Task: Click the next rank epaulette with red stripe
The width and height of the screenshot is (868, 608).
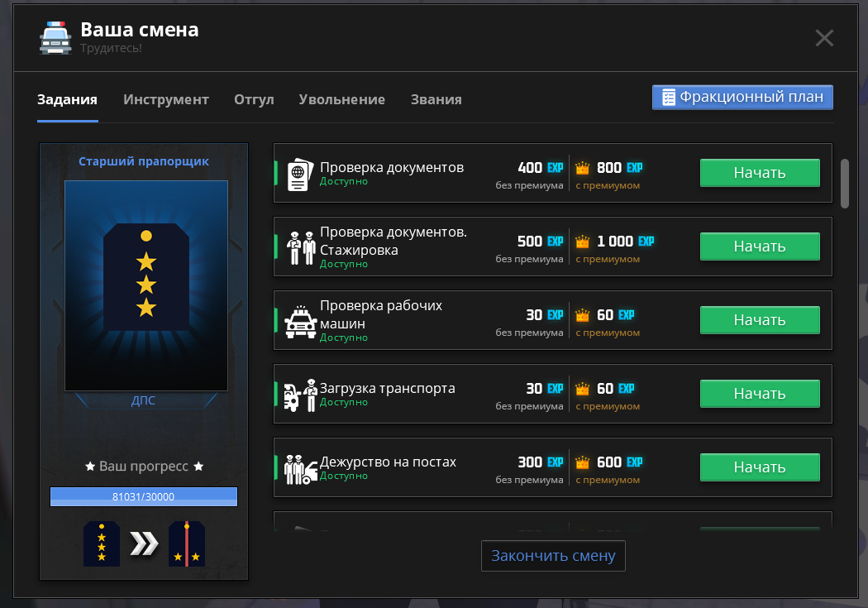Action: point(187,543)
